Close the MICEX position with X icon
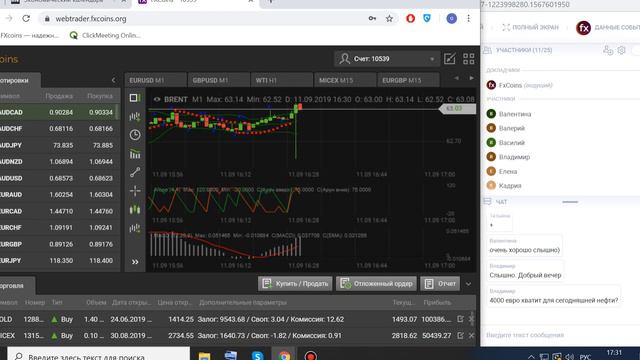Screen dimensions: 640x360 click(471, 336)
